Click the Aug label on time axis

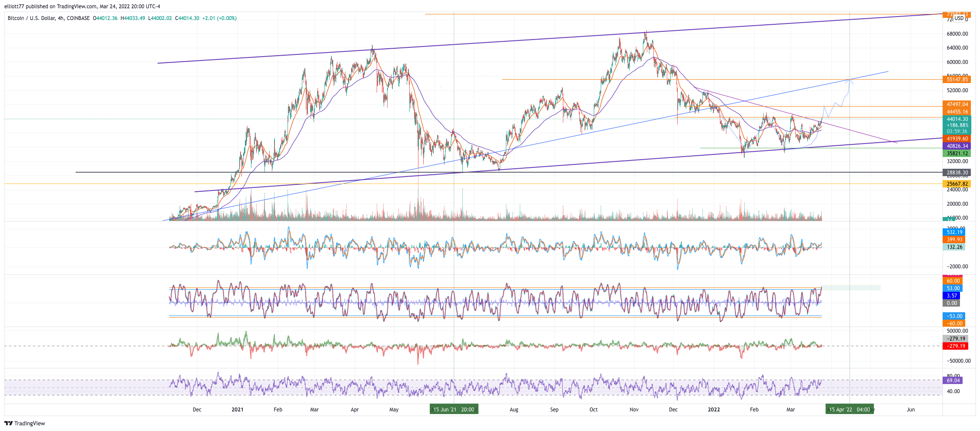tap(514, 410)
